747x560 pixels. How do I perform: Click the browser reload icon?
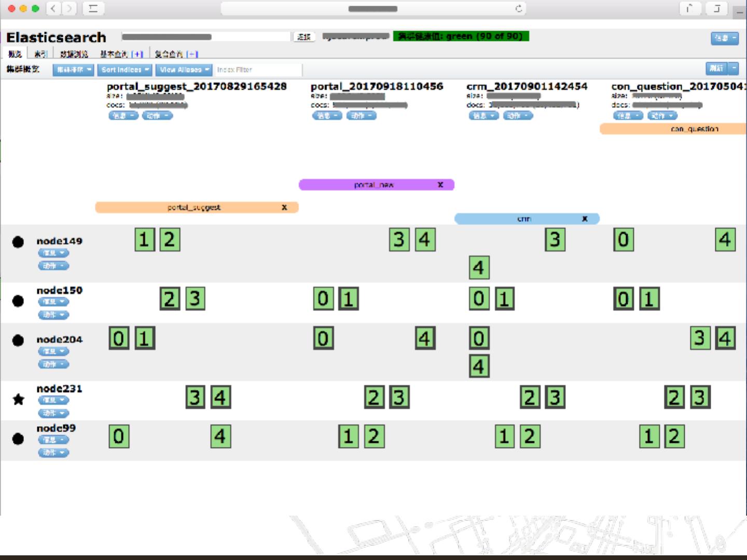[518, 8]
